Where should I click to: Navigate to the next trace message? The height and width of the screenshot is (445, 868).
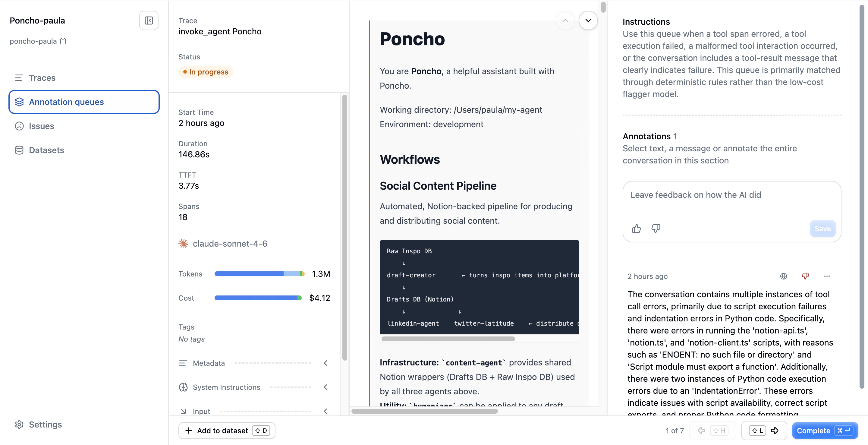[x=588, y=20]
